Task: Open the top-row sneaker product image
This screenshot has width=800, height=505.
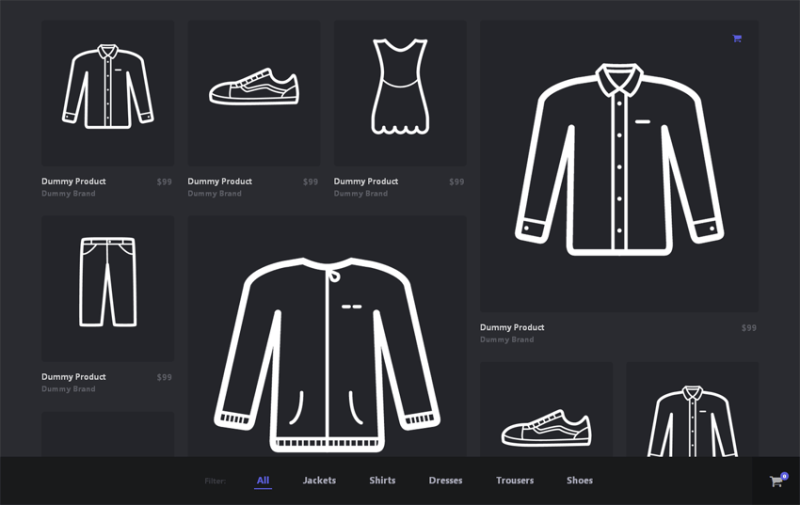Action: [x=254, y=88]
